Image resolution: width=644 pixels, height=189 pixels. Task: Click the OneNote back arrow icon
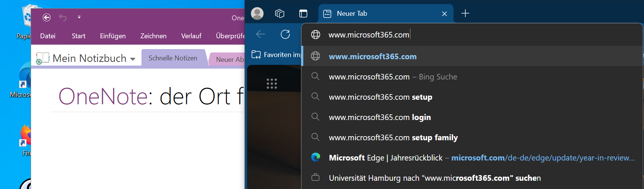[46, 17]
